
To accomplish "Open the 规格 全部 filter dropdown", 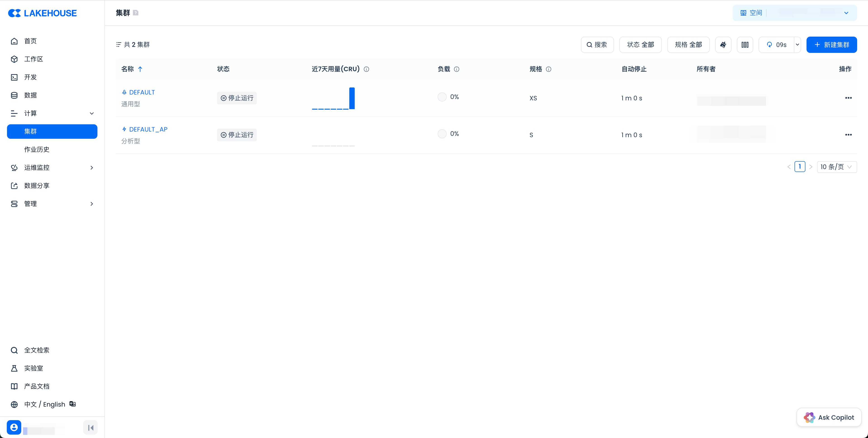I will (x=688, y=45).
